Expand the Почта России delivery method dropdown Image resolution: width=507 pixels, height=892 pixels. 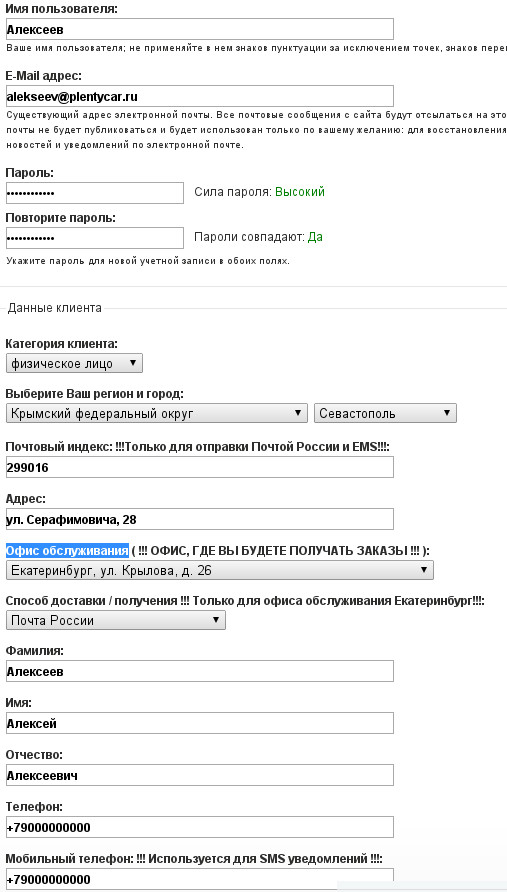coord(116,620)
